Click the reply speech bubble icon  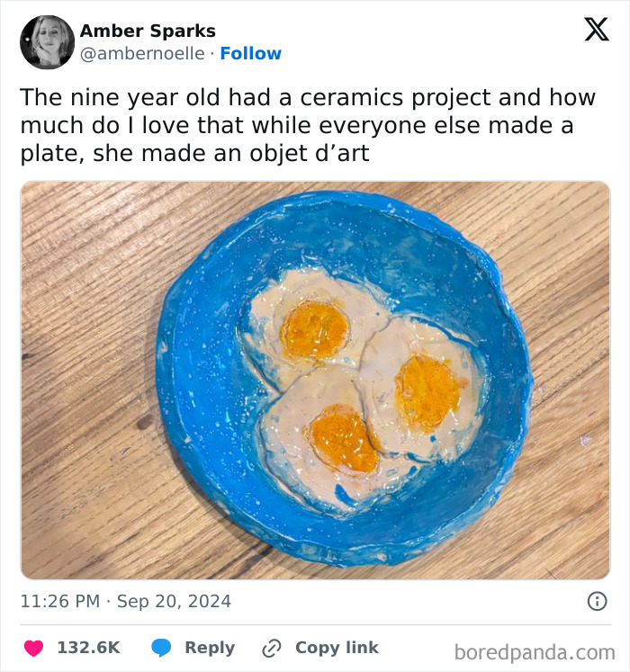tap(161, 648)
